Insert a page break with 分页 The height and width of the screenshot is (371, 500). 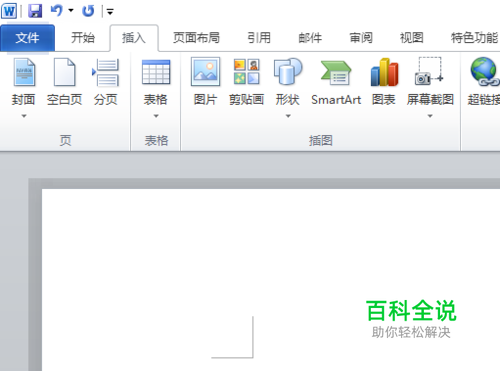[x=106, y=82]
